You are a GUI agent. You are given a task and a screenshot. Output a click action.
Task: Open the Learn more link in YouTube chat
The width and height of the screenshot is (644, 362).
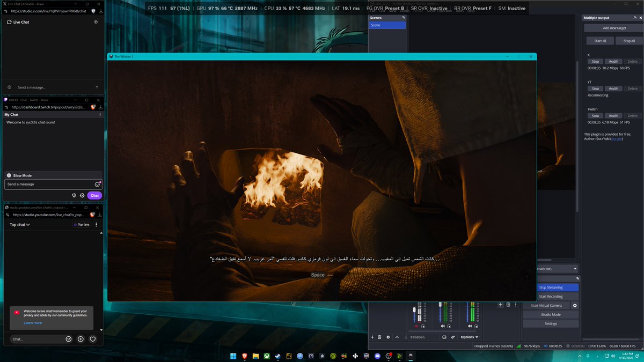pyautogui.click(x=33, y=323)
